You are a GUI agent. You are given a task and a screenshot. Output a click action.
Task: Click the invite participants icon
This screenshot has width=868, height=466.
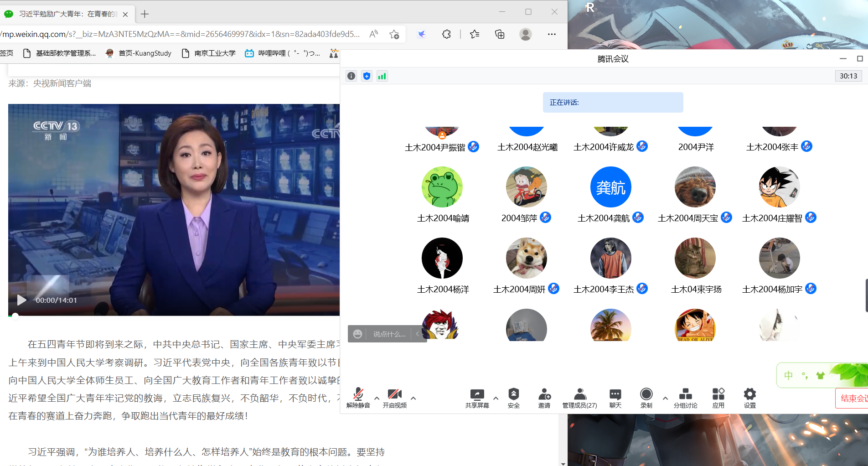[x=544, y=394]
